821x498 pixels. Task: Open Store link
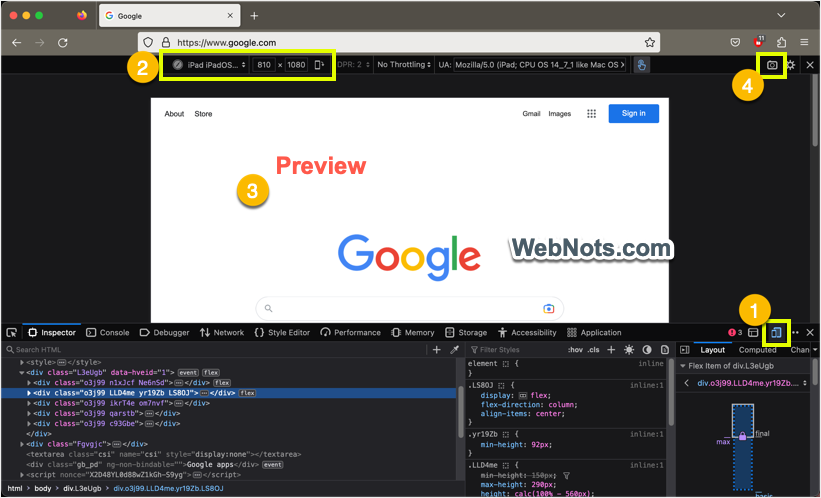tap(203, 114)
